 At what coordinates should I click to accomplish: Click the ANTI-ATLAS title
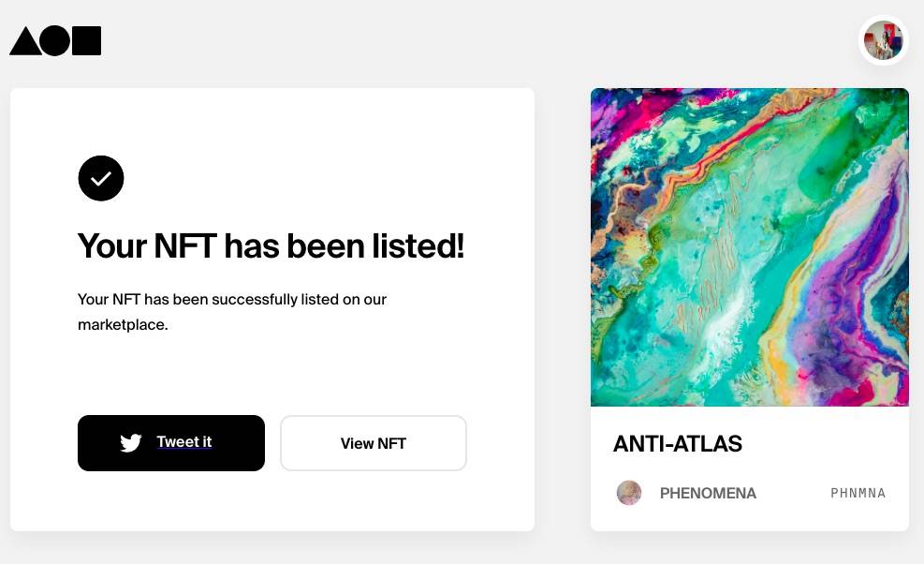pyautogui.click(x=678, y=444)
